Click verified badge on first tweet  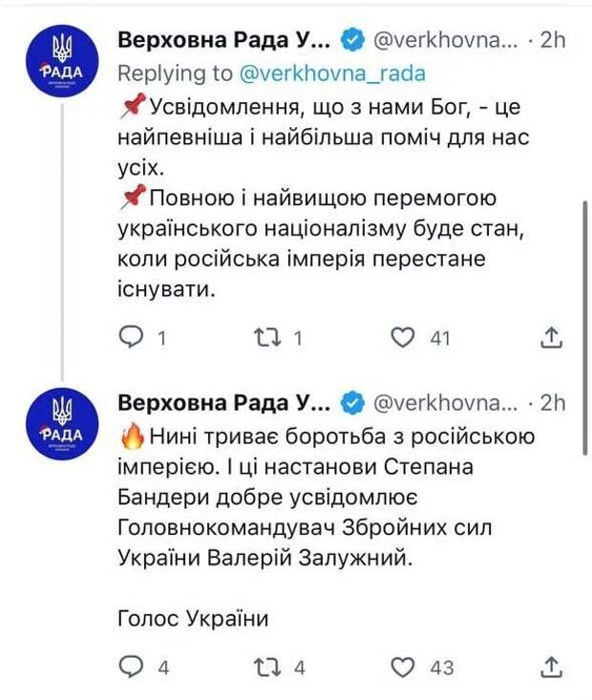pyautogui.click(x=352, y=41)
